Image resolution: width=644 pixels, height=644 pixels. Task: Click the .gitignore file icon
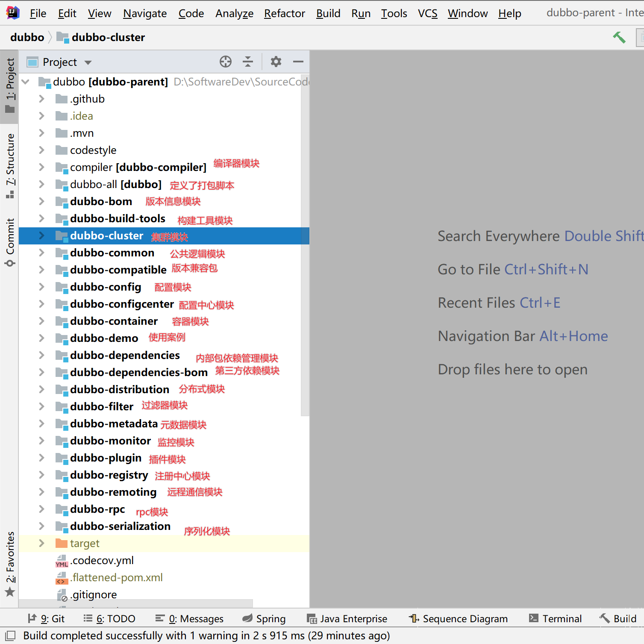pos(62,595)
